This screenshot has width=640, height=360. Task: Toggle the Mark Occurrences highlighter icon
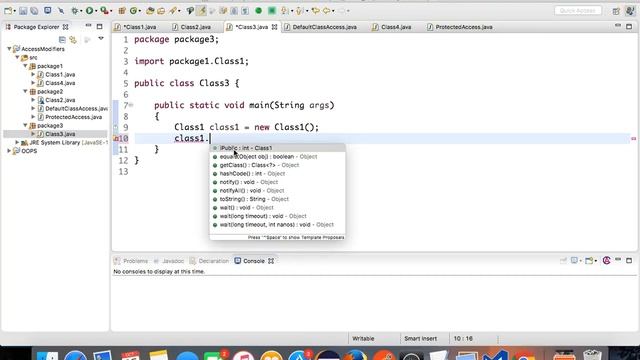coord(202,11)
